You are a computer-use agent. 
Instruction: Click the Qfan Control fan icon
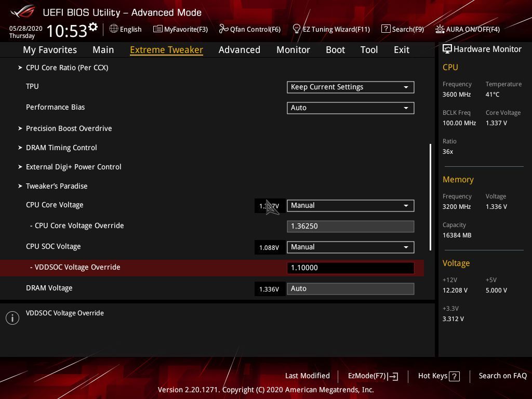click(223, 29)
